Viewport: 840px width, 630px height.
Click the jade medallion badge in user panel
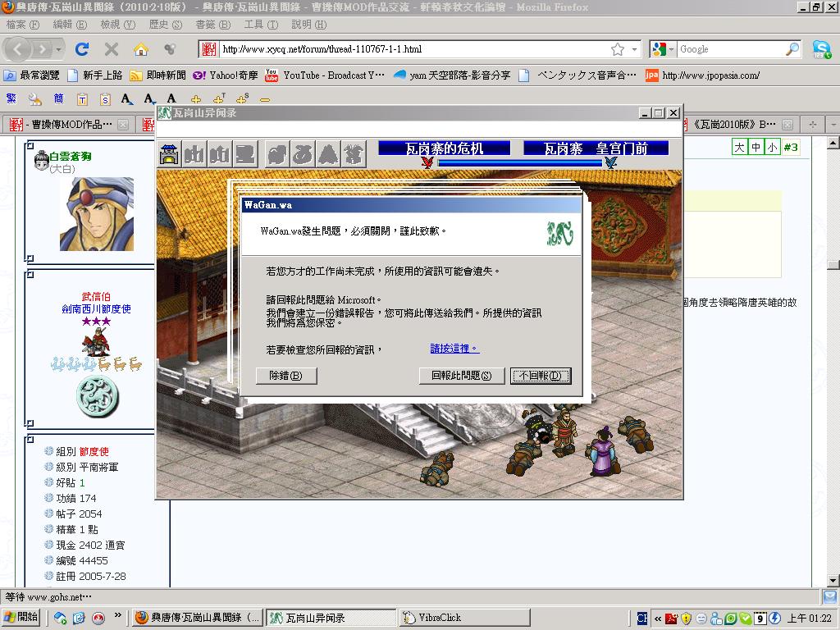click(x=97, y=396)
